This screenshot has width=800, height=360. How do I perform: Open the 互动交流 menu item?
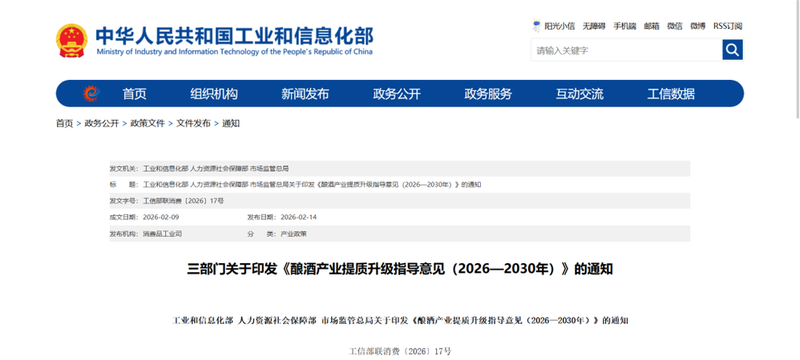(x=580, y=94)
